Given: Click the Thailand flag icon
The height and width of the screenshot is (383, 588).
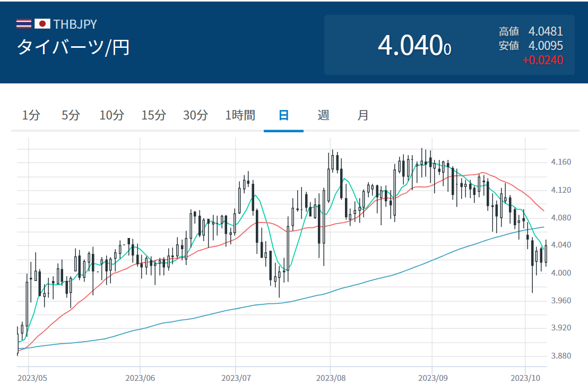Looking at the screenshot, I should click(24, 24).
